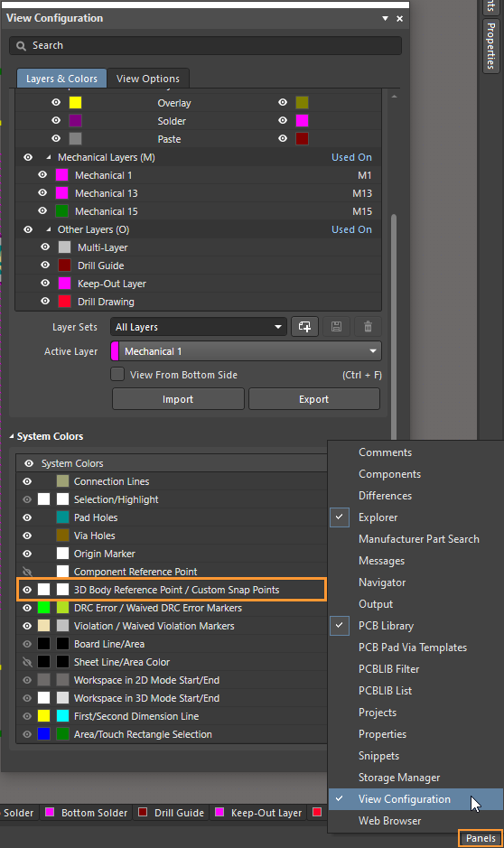Open the Active Layer dropdown
Screen dimensions: 504x848
(x=246, y=351)
